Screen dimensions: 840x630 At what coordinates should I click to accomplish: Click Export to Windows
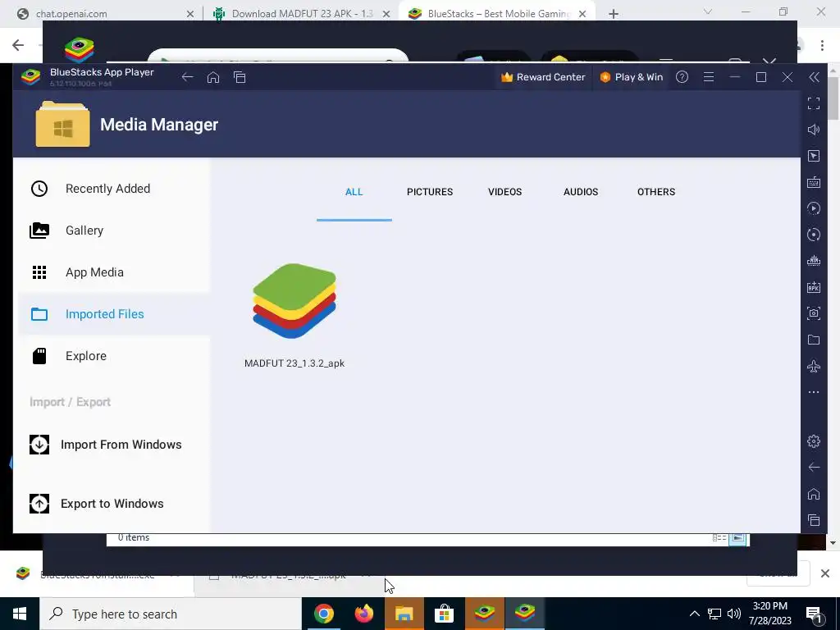97,504
